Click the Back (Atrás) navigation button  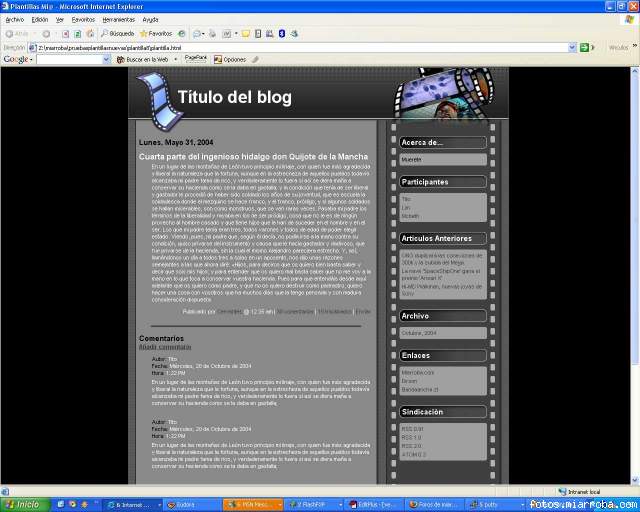coord(17,34)
